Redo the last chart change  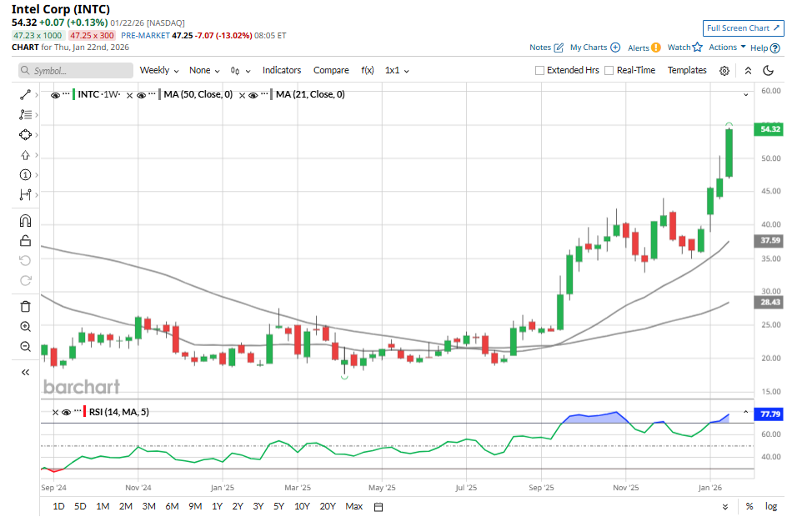pos(25,280)
